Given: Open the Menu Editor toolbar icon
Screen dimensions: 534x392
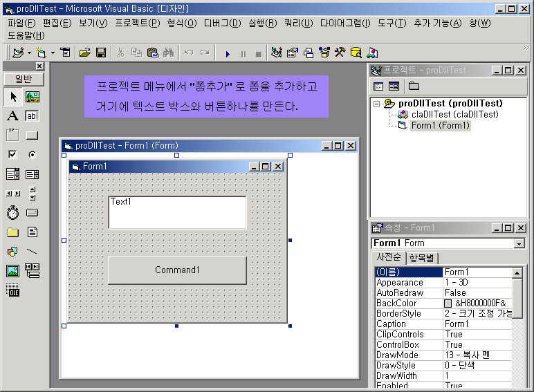Looking at the screenshot, I should [x=65, y=53].
